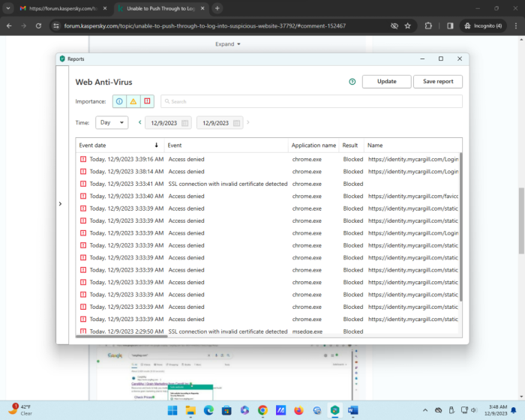Viewport: 525px width, 420px height.
Task: Select the 3:39:16 AM Access denied row
Action: [268, 159]
